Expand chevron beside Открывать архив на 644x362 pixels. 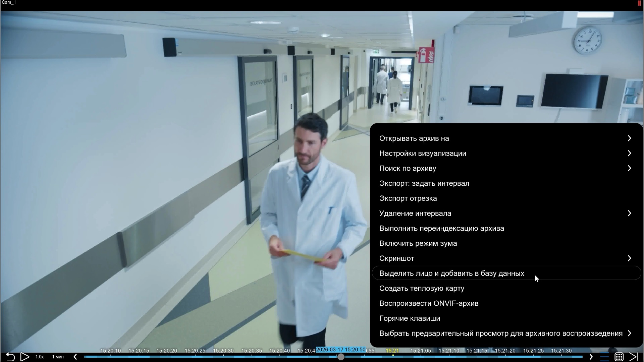(x=629, y=138)
